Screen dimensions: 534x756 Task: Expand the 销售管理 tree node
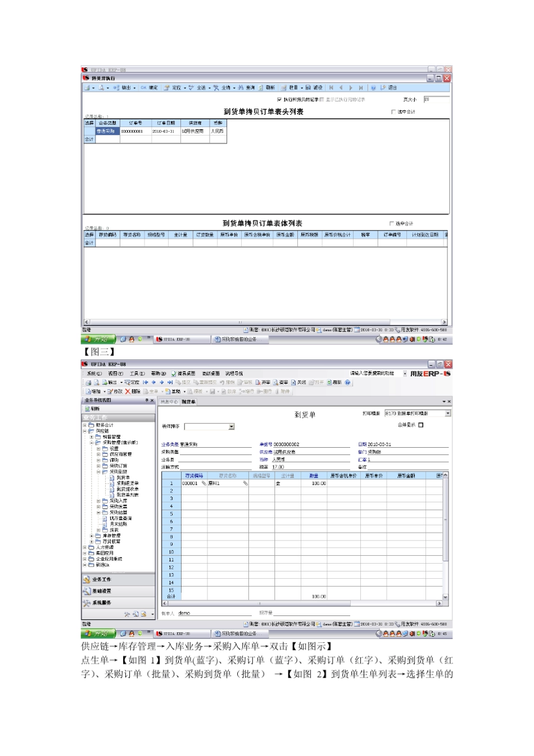92,437
